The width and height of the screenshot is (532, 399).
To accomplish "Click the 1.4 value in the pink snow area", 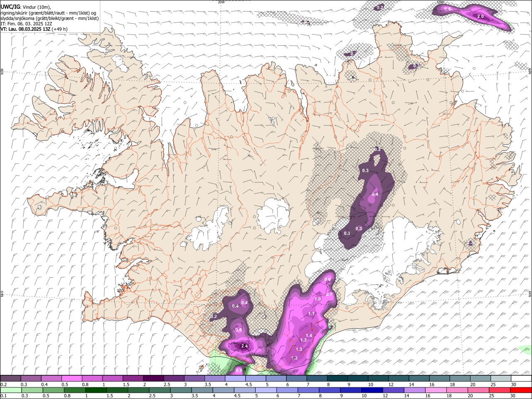I will (309, 335).
